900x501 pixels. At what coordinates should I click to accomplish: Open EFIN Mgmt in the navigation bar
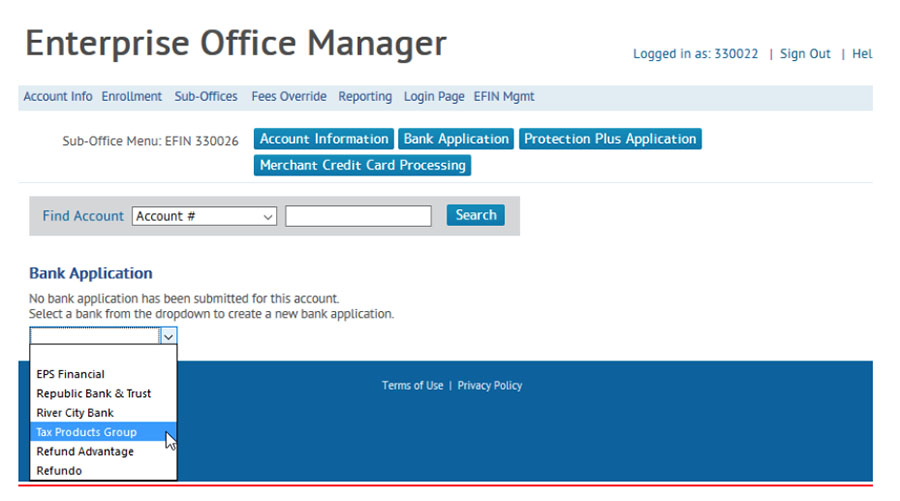(503, 96)
